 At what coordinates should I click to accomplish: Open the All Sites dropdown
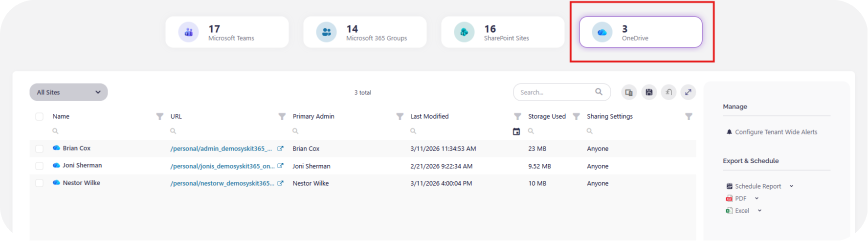pyautogui.click(x=68, y=92)
